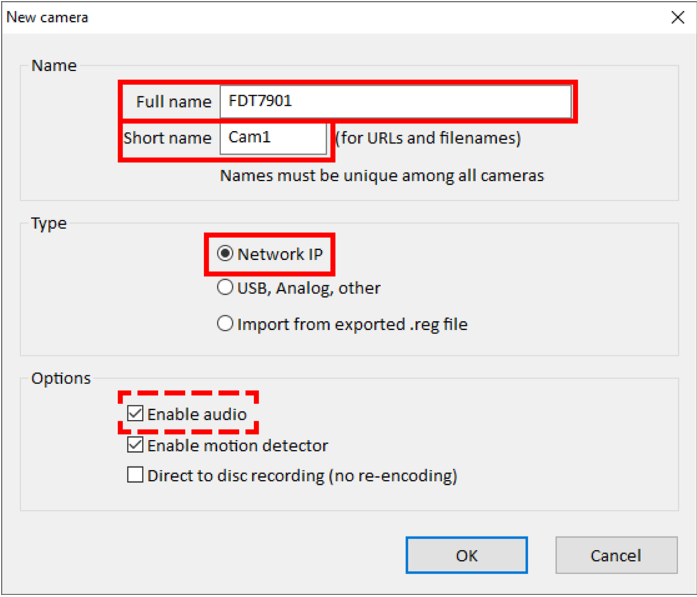Enable Direct to disc recording option
697x597 pixels.
click(136, 476)
